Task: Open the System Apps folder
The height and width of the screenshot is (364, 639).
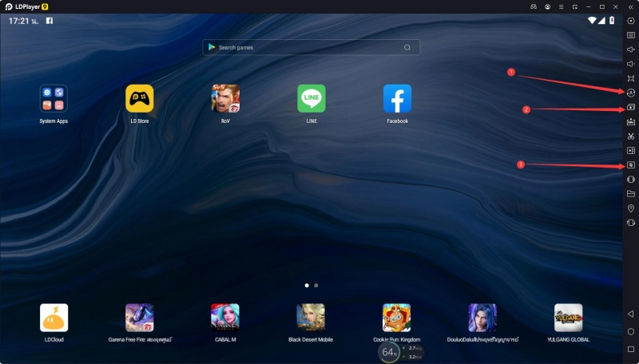Action: [x=54, y=99]
